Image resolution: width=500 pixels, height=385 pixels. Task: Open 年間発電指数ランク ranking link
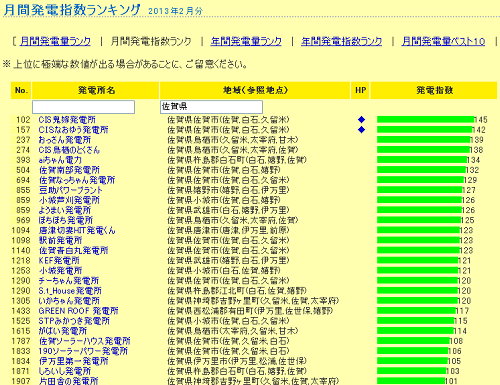tap(342, 41)
